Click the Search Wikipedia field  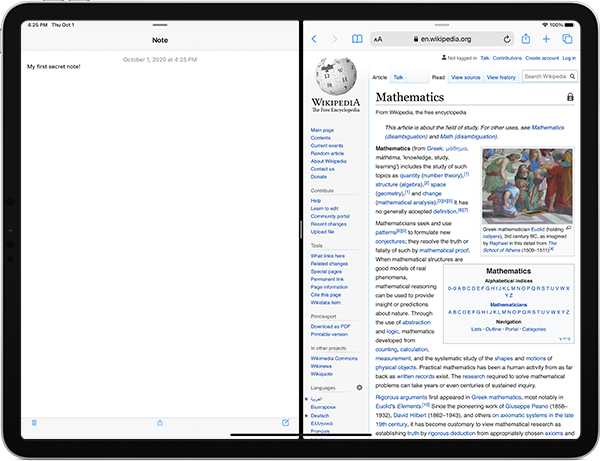(550, 77)
